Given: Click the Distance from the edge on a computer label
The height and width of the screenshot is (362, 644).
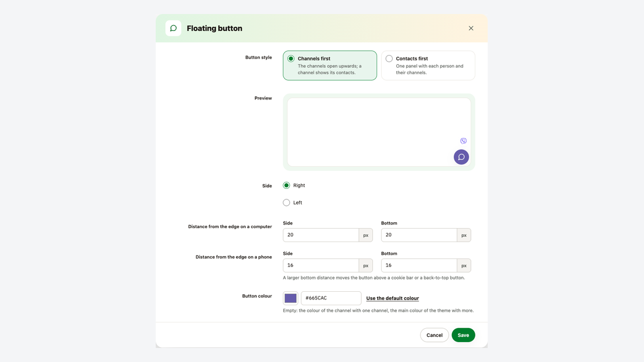Looking at the screenshot, I should click(230, 226).
